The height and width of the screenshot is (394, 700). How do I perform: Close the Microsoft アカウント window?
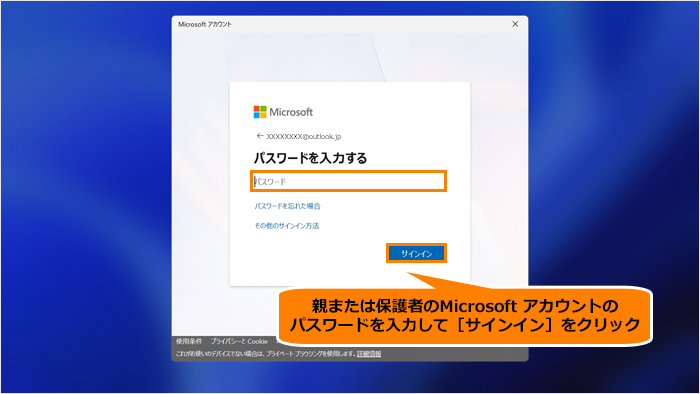point(515,24)
